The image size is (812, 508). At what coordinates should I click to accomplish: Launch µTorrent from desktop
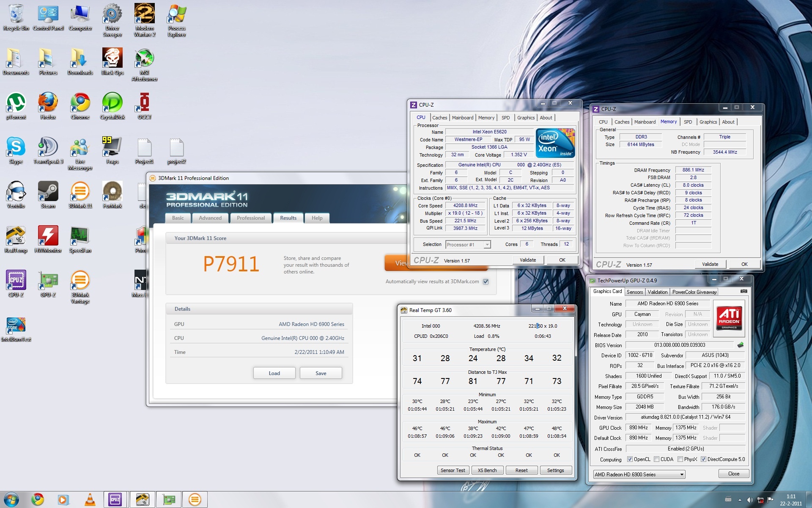(x=16, y=106)
